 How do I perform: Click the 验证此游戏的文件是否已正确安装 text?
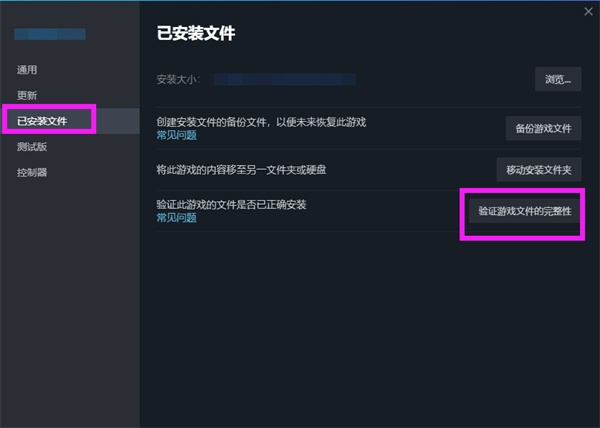click(x=231, y=204)
